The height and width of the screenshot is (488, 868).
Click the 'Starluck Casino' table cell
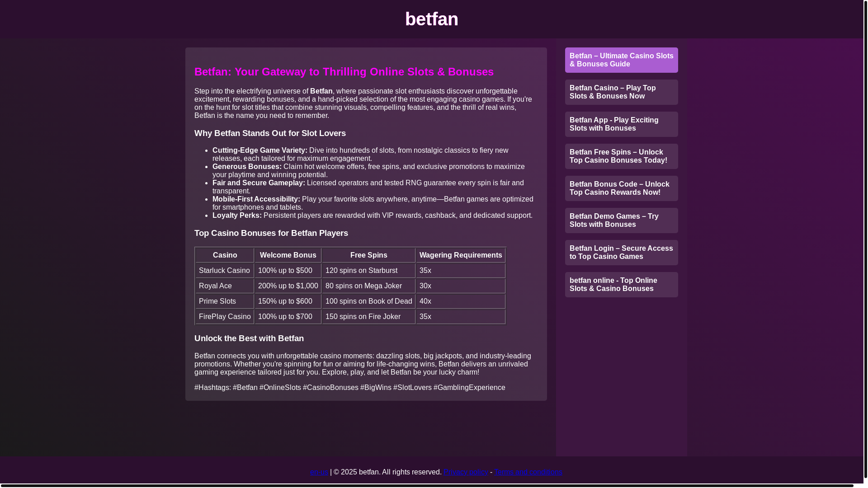pos(225,271)
